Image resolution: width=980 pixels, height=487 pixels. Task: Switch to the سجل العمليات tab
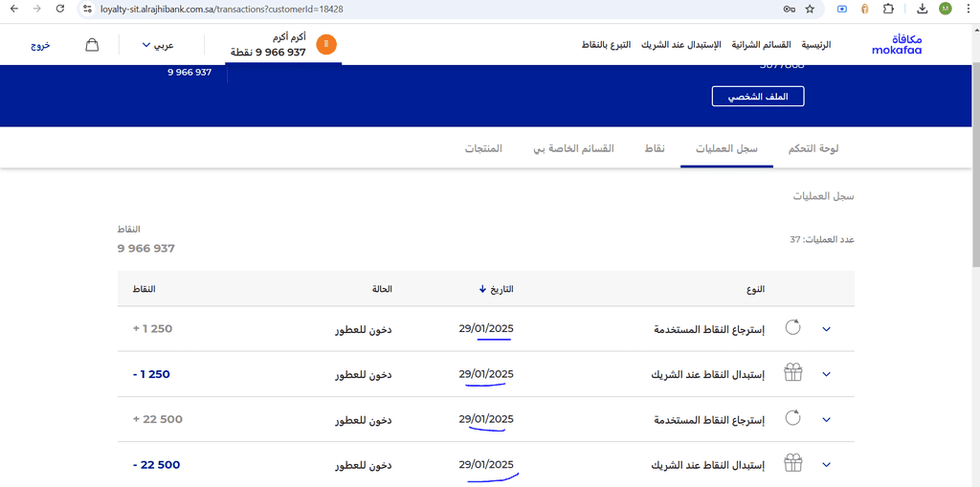[x=727, y=149]
